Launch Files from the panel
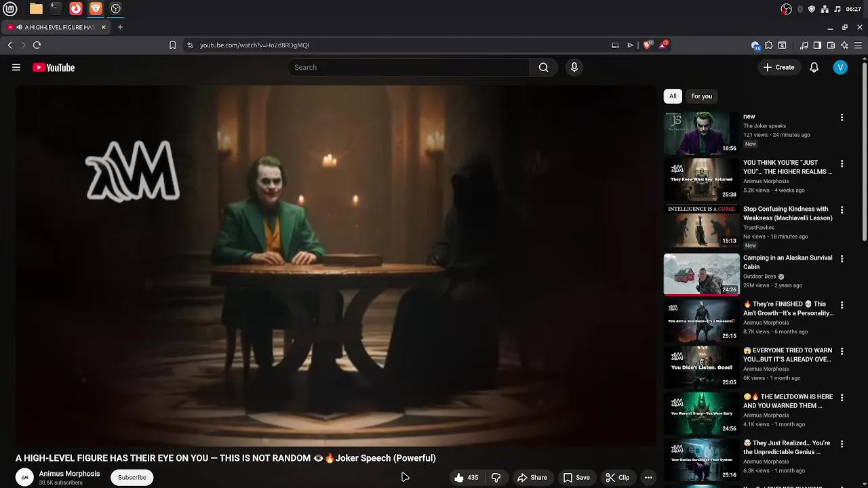The height and width of the screenshot is (488, 868). click(x=36, y=9)
